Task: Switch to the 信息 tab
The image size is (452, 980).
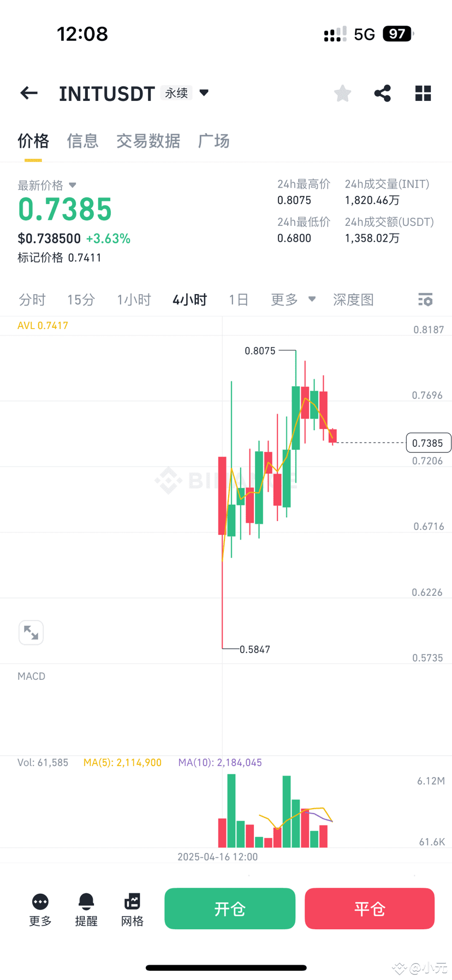Action: tap(82, 141)
